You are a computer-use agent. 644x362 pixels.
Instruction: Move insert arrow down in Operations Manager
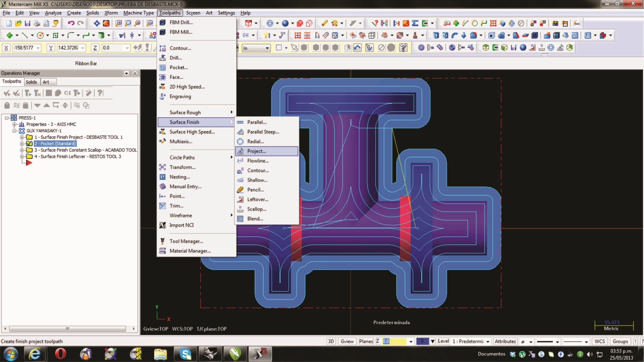37,106
